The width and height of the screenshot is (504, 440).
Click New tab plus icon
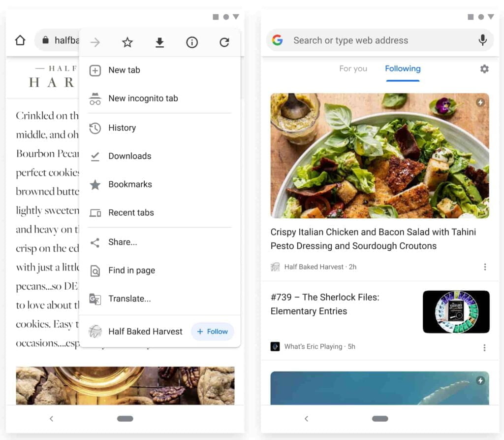(x=95, y=70)
